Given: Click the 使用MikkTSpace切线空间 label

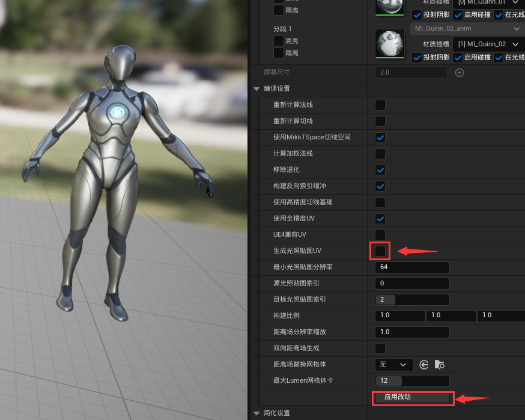Looking at the screenshot, I should tap(312, 138).
